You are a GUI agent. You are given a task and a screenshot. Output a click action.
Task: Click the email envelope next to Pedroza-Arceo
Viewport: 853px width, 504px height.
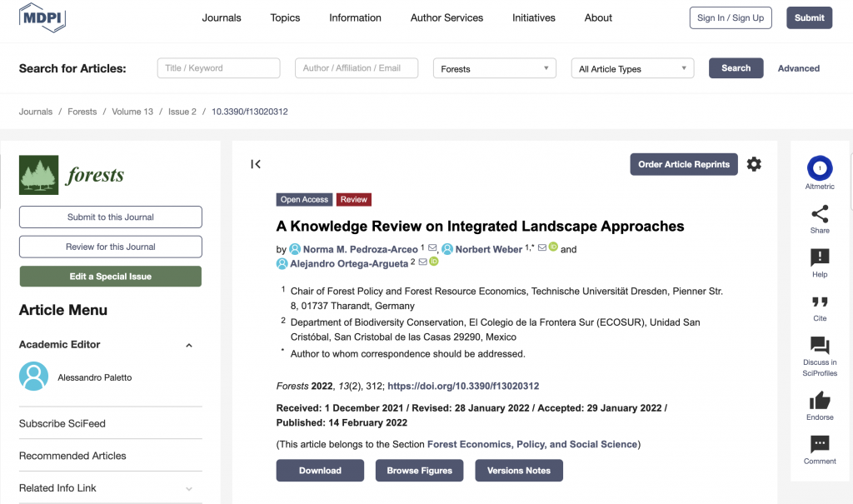432,247
